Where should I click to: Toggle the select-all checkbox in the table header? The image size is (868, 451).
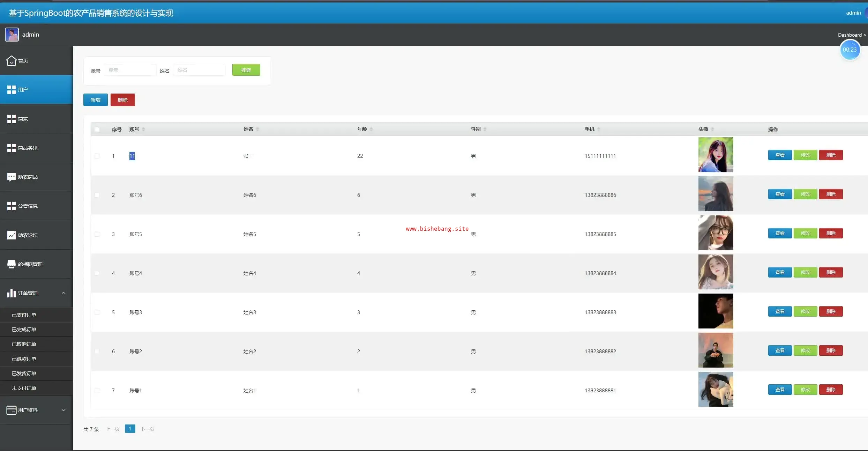[97, 130]
